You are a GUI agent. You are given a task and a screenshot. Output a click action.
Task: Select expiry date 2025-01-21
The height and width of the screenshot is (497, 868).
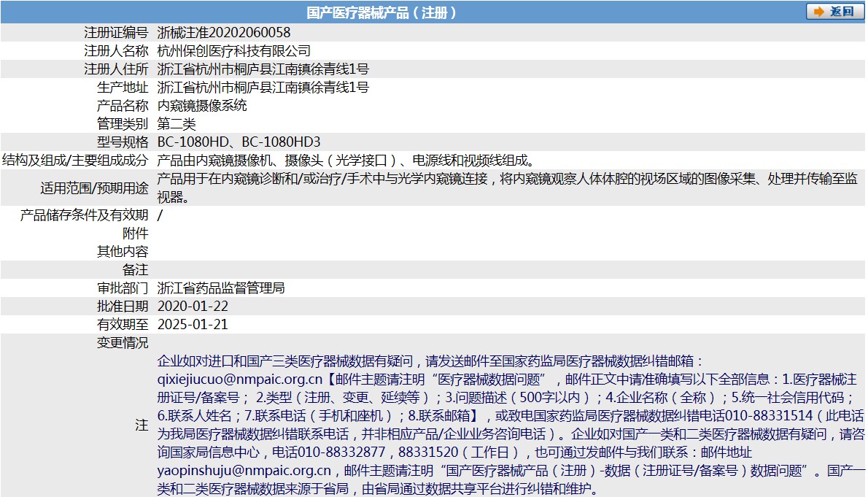pyautogui.click(x=193, y=325)
